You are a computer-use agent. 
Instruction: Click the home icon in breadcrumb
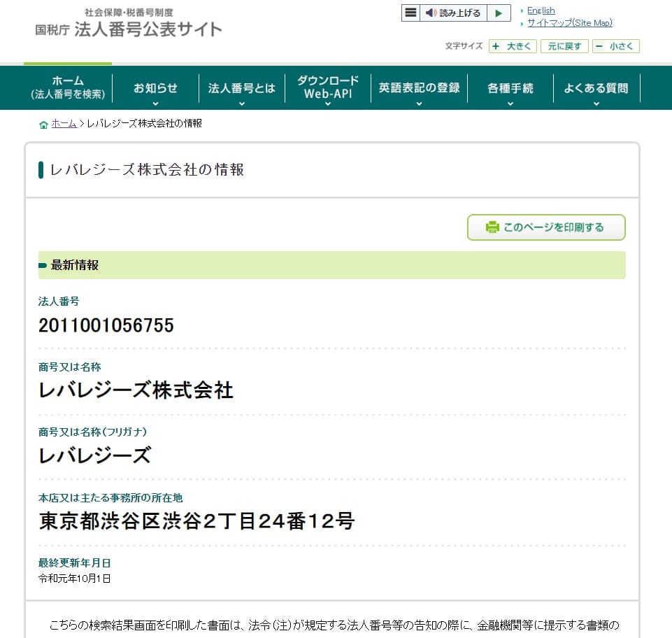pos(43,125)
